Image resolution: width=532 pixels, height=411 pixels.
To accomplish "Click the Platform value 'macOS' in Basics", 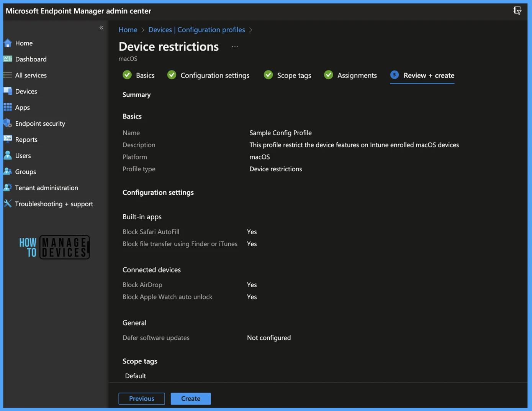I will 260,157.
